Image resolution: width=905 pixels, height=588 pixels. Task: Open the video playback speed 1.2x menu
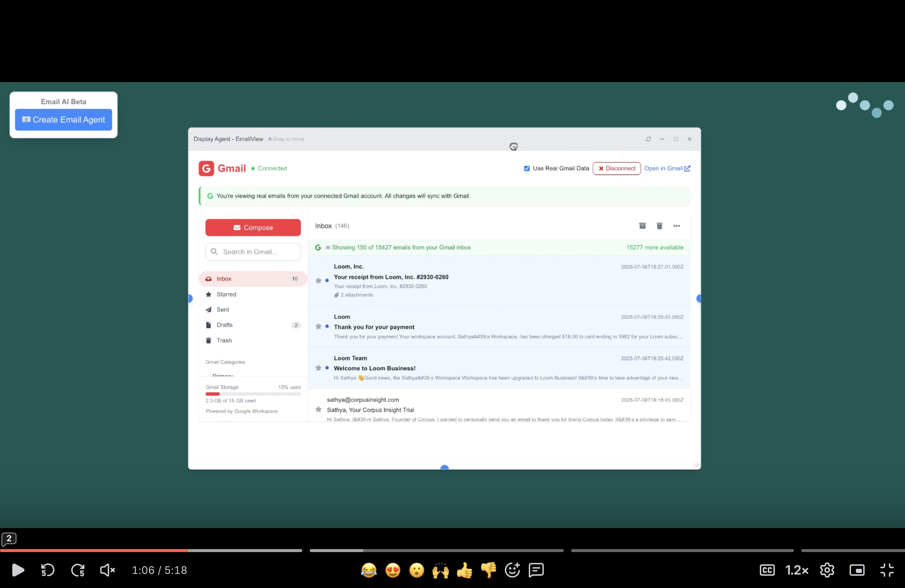[796, 570]
